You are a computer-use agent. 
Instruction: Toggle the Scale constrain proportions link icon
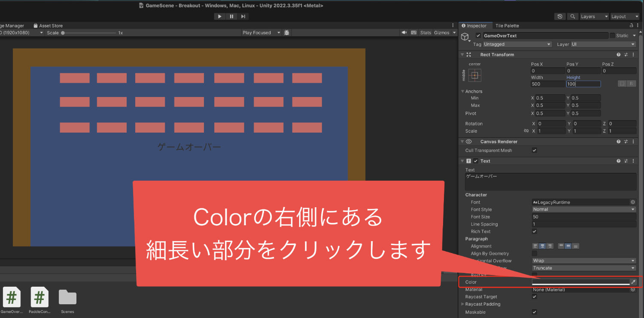coord(526,131)
